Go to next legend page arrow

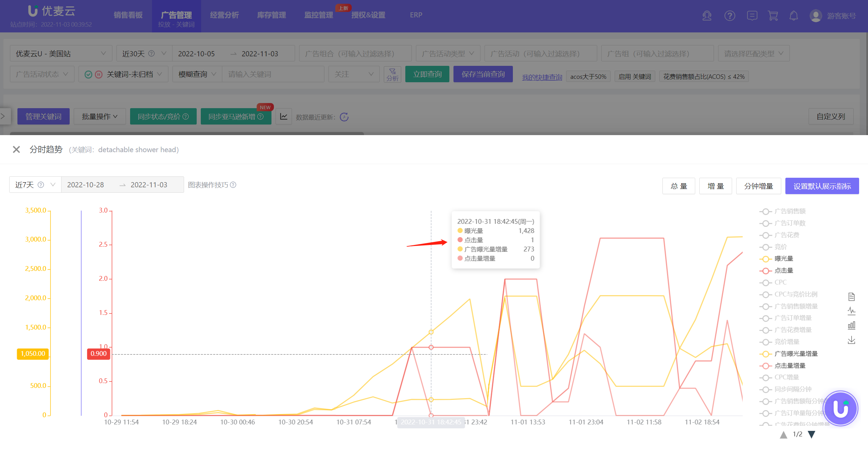tap(812, 435)
